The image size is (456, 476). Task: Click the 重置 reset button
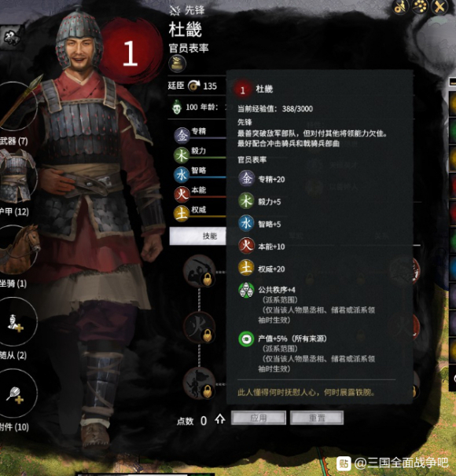[x=317, y=418]
